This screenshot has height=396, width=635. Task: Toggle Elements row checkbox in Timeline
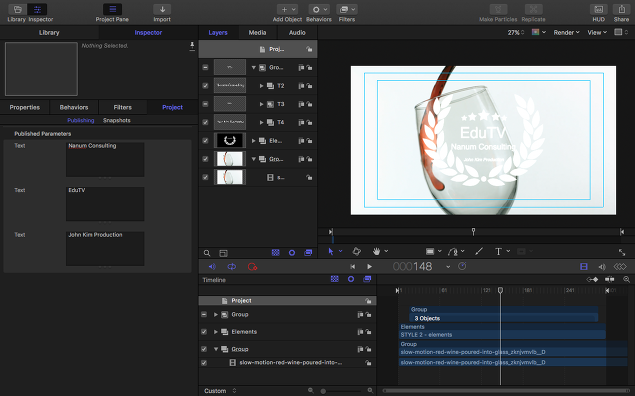204,332
